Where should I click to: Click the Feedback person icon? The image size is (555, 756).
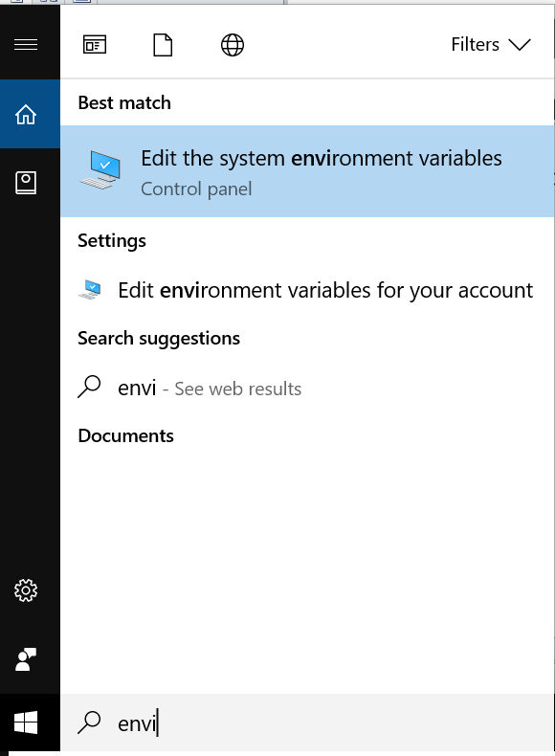pyautogui.click(x=26, y=659)
